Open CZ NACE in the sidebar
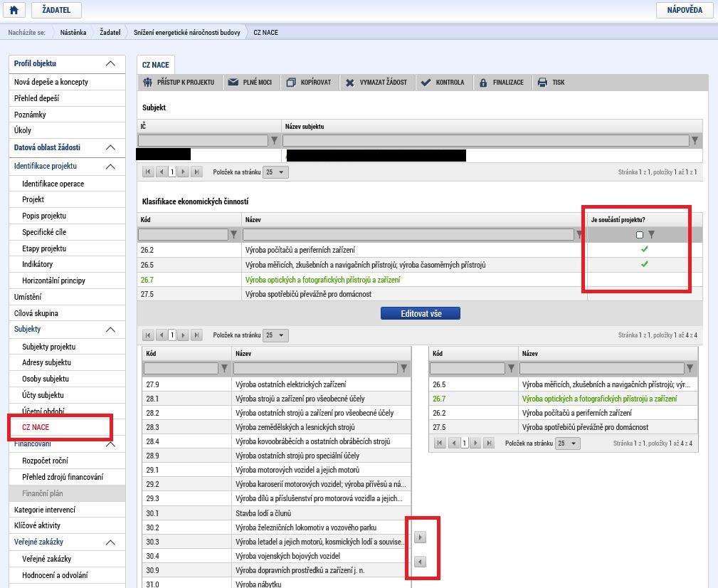Image resolution: width=718 pixels, height=588 pixels. tap(36, 427)
